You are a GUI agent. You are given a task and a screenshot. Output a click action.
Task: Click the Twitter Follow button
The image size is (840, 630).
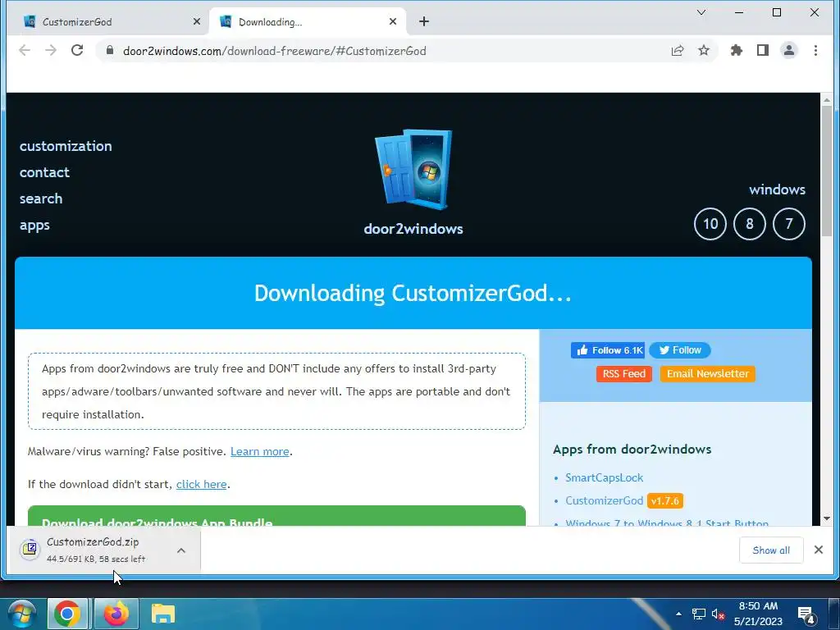coord(680,350)
